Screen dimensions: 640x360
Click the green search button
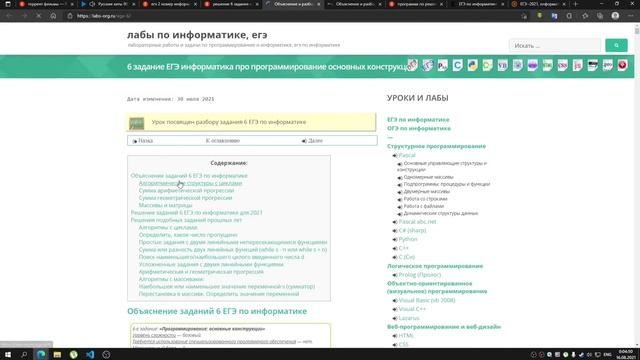coord(616,45)
